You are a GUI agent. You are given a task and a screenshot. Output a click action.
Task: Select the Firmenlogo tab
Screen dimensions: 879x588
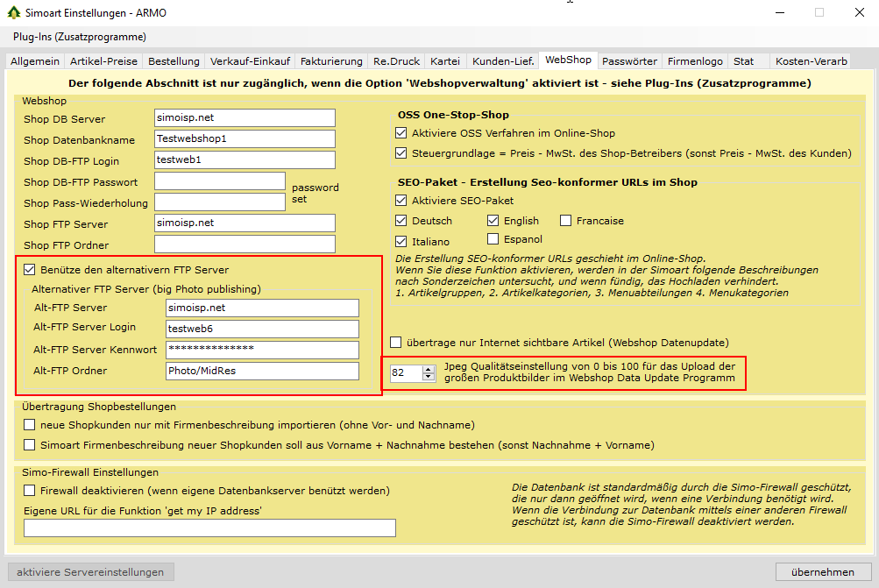695,61
